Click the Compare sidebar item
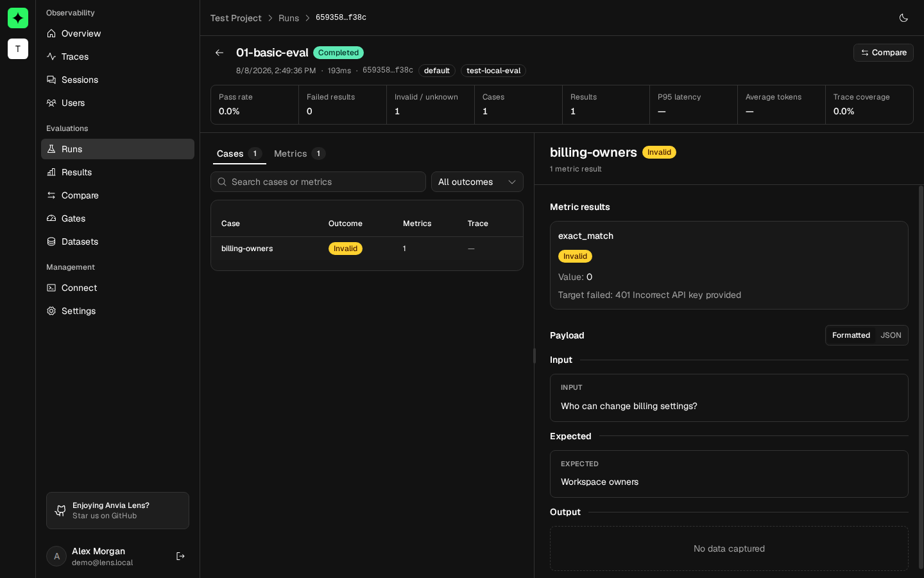The height and width of the screenshot is (578, 924). [x=117, y=195]
